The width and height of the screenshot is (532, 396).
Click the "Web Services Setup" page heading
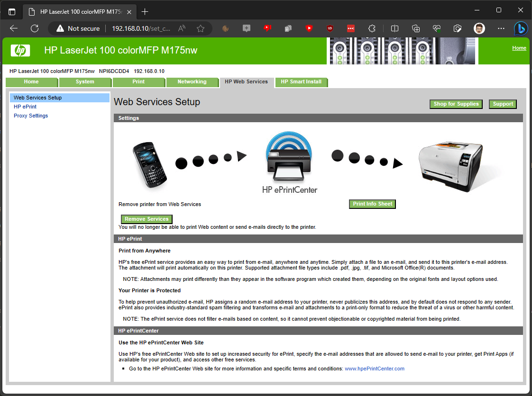(x=157, y=102)
